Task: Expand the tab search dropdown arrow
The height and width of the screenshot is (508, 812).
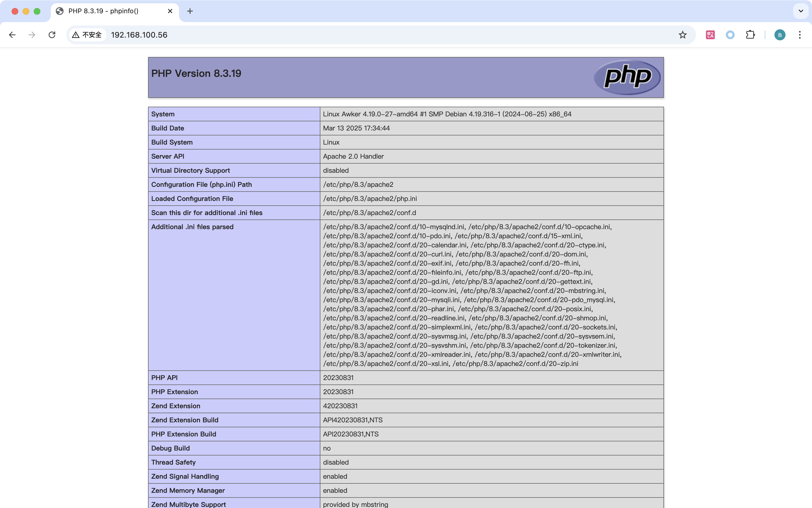Action: tap(801, 11)
